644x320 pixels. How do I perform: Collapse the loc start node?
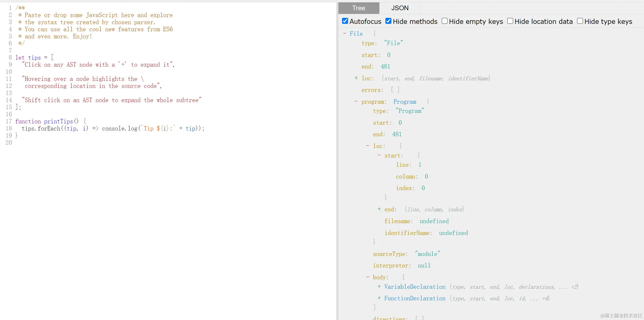379,155
